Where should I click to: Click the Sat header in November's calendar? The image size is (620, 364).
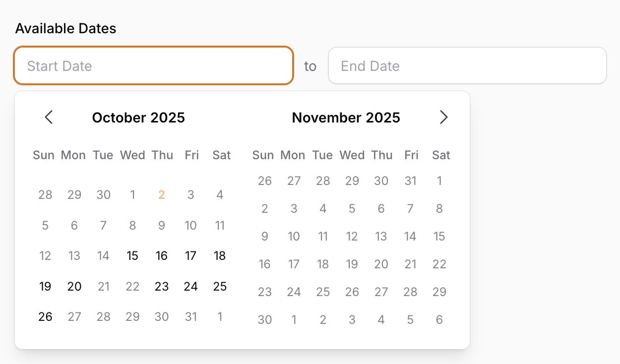pos(441,155)
